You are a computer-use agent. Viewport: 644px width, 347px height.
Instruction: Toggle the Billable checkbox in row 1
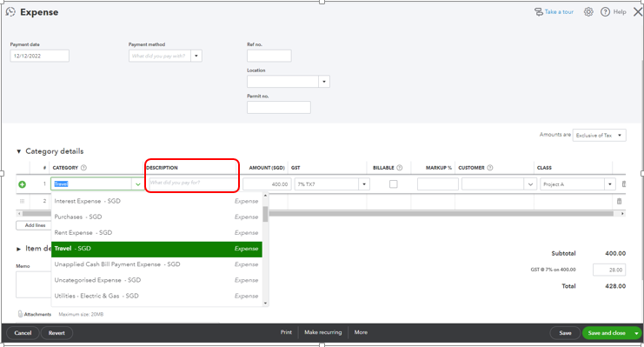tap(394, 184)
